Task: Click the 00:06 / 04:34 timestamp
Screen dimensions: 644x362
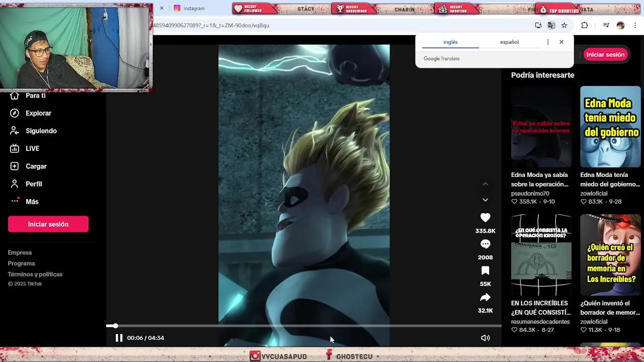Action: coord(145,338)
